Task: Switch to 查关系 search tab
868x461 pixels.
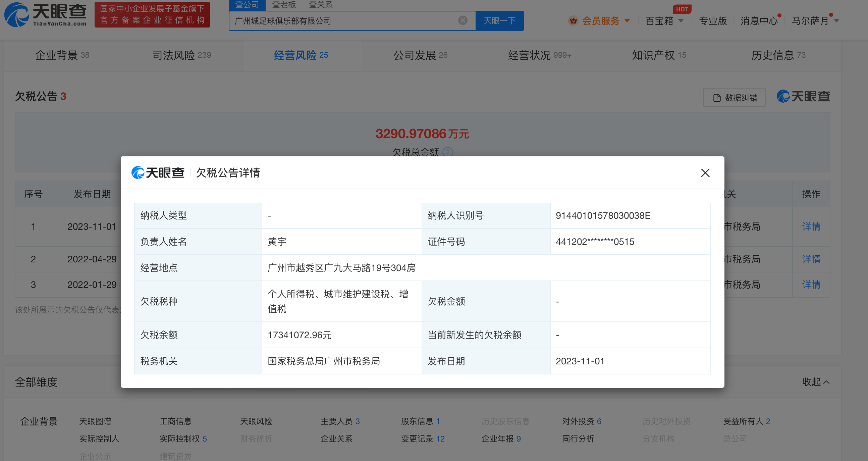Action: click(320, 5)
